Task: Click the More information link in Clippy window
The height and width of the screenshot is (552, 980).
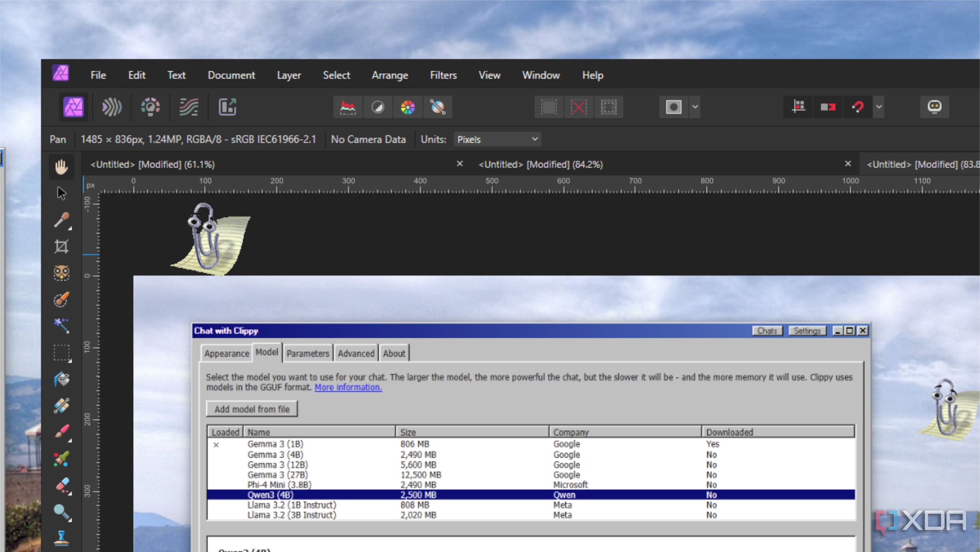Action: click(x=348, y=387)
